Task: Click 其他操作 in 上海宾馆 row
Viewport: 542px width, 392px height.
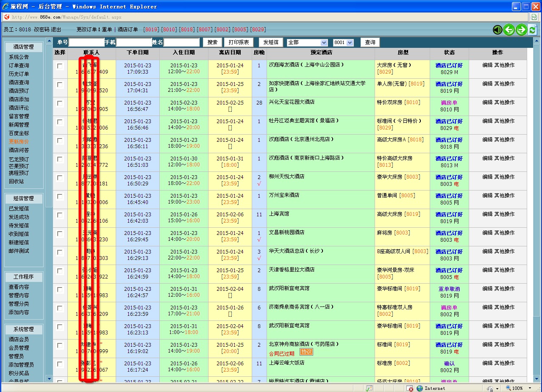Action: click(505, 214)
